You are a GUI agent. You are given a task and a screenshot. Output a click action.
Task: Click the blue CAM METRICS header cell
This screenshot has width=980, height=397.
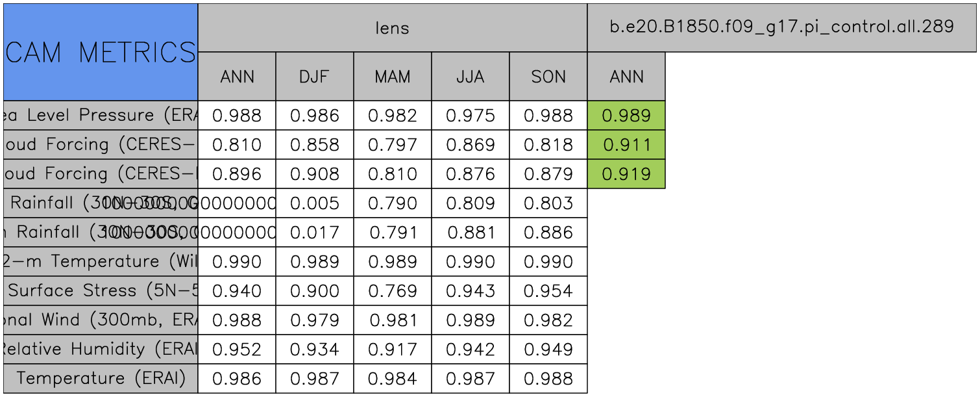pyautogui.click(x=101, y=52)
